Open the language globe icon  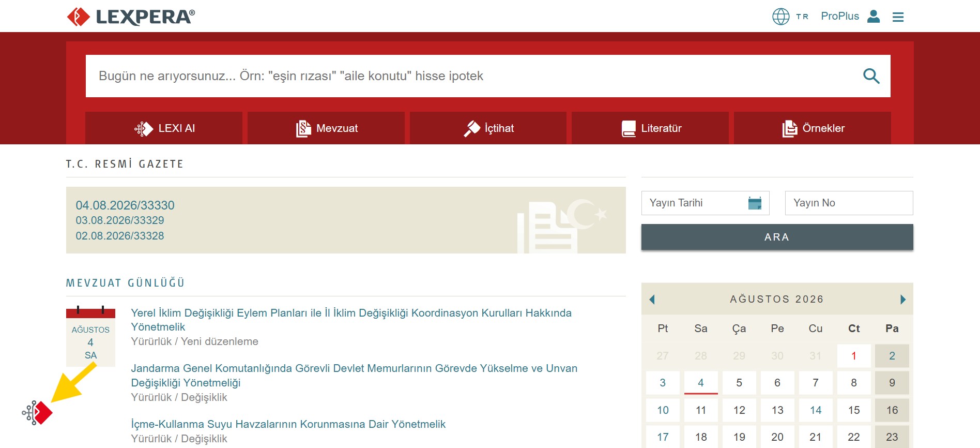780,17
